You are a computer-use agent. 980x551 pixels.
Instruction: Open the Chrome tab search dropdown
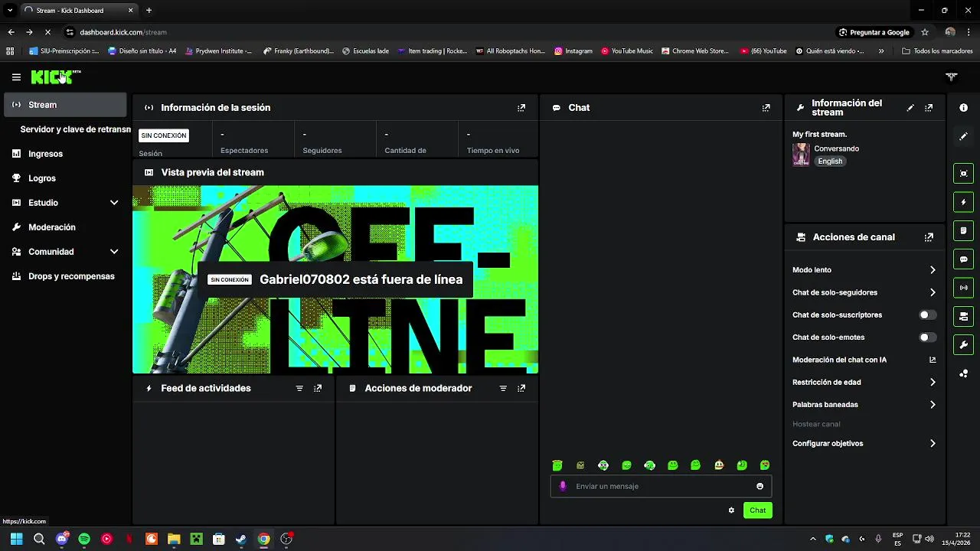click(x=10, y=11)
